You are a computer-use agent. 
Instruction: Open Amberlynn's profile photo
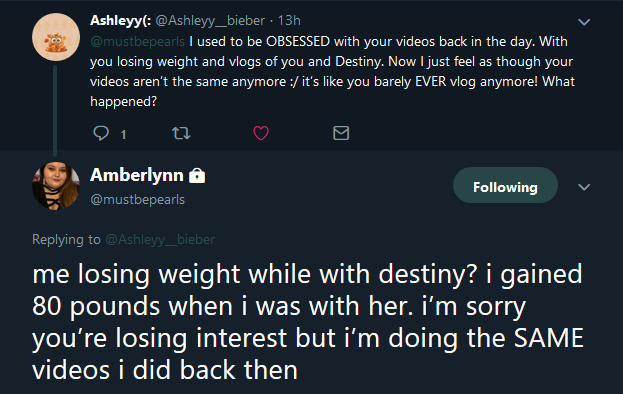tap(56, 185)
